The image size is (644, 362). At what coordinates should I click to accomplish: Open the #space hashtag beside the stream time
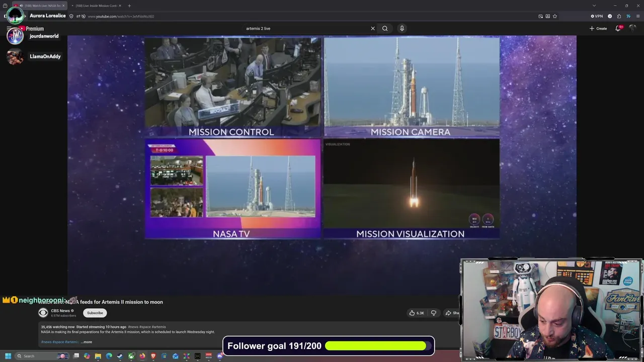(145, 327)
